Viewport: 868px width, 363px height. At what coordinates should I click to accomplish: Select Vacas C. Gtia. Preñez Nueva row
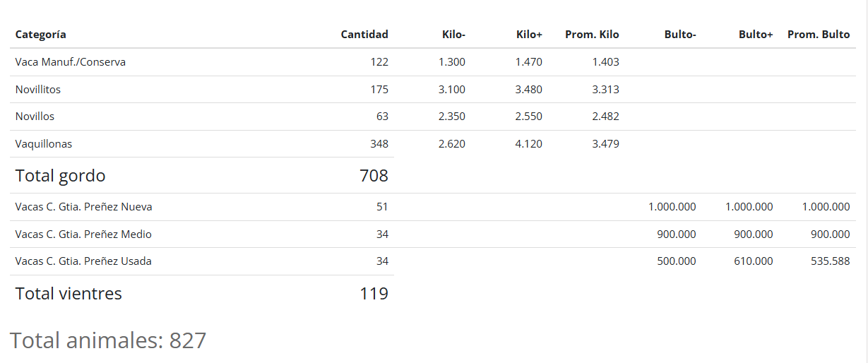point(433,207)
